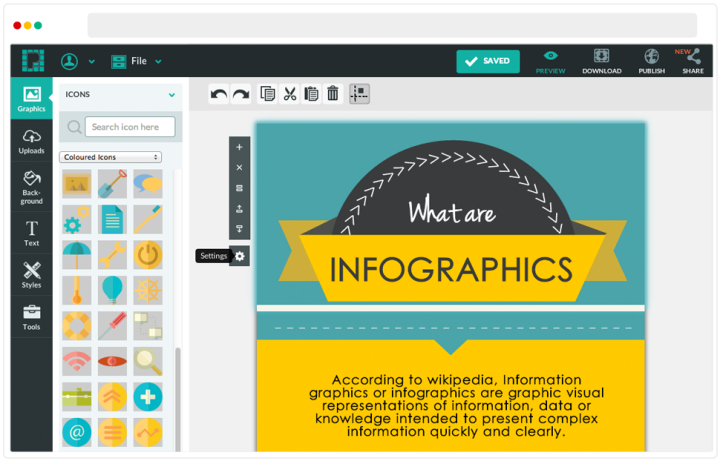Click the SAVED button
720x461 pixels.
click(488, 62)
